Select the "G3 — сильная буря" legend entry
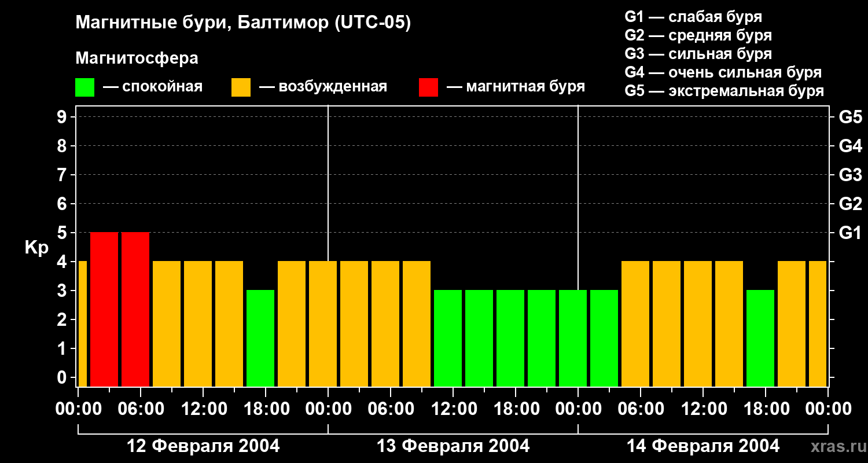 tap(698, 54)
